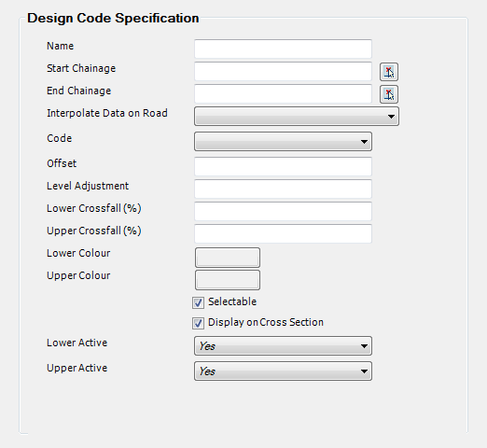Click the End Chainage pick-point icon
Image resolution: width=487 pixels, height=448 pixels.
(389, 94)
